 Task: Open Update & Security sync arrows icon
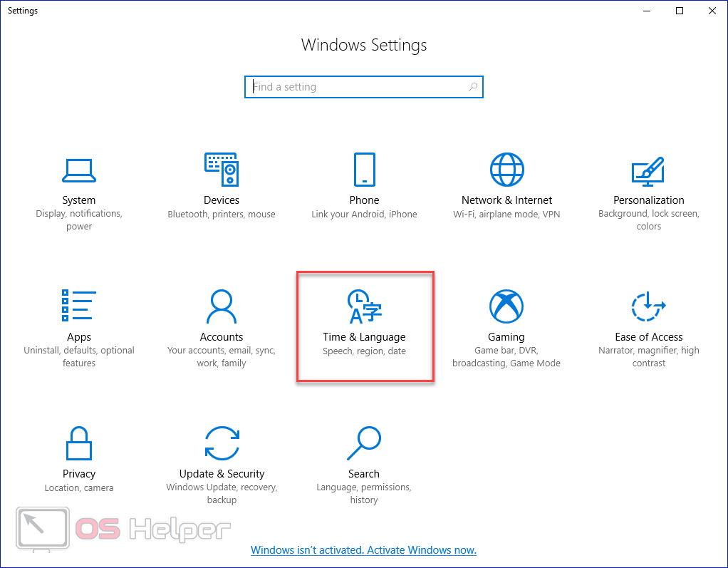[x=222, y=443]
